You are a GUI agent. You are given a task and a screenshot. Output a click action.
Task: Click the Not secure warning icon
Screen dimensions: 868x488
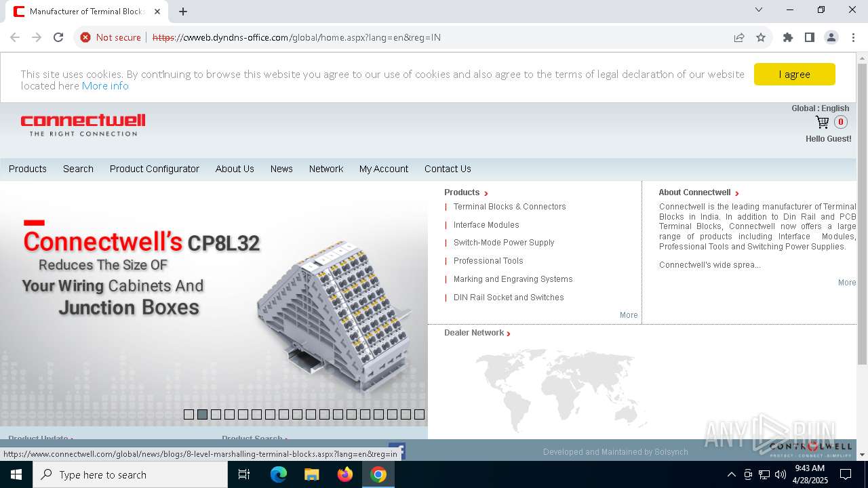pos(85,37)
